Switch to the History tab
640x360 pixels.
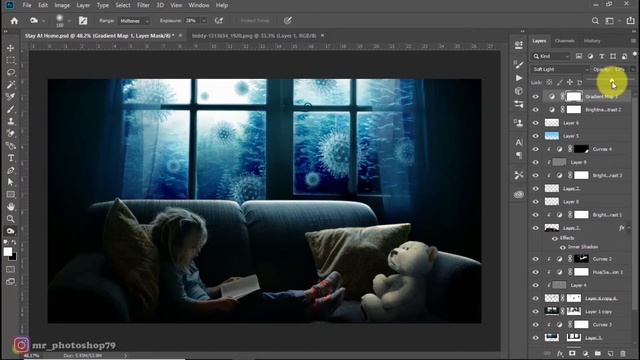tap(592, 41)
